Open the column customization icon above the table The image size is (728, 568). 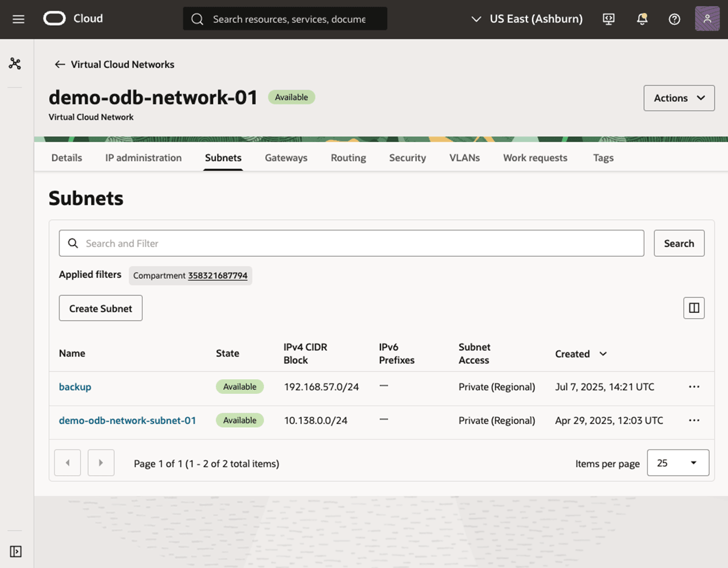[694, 308]
